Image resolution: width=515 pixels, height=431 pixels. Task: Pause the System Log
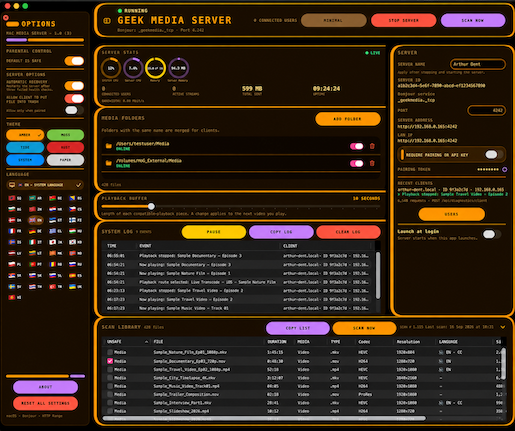(214, 232)
